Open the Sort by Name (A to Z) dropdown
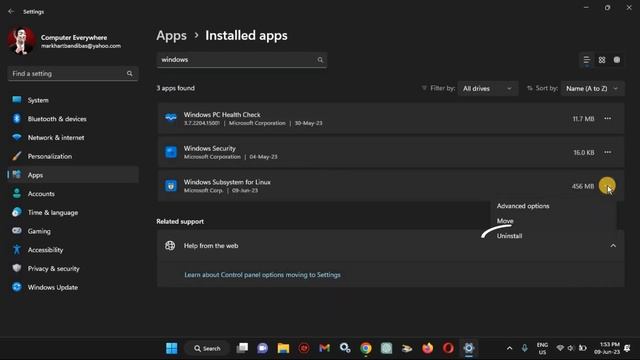640x360 pixels. tap(593, 89)
